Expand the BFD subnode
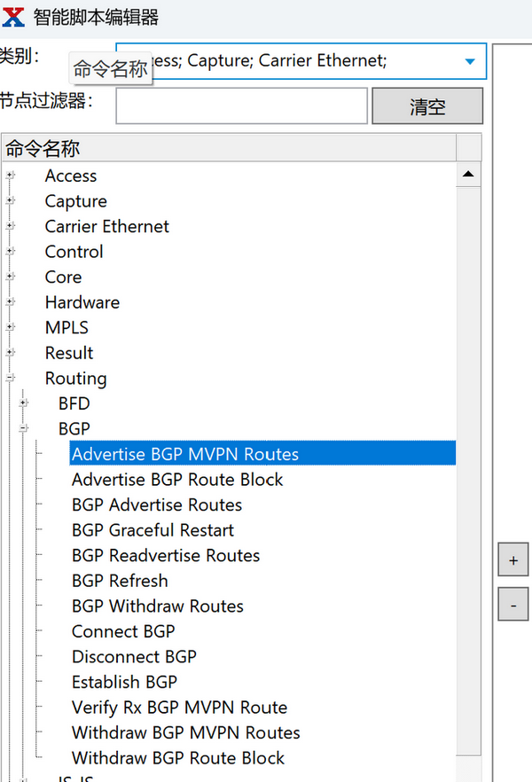532x782 pixels. point(24,403)
